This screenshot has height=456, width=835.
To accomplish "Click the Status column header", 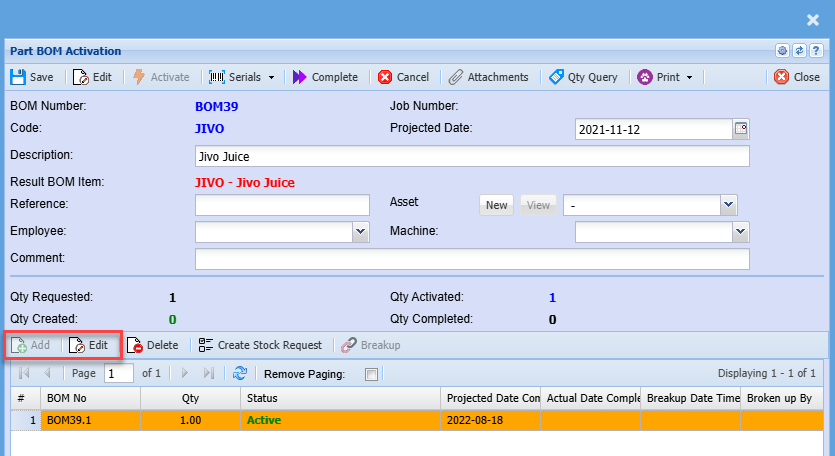I will tap(340, 398).
